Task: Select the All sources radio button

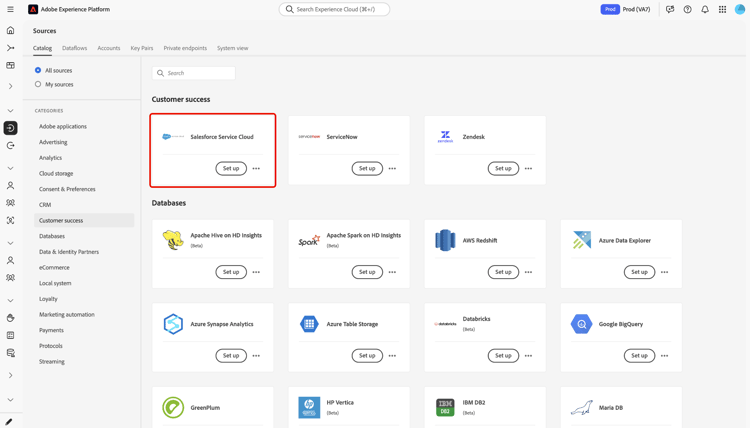Action: [38, 70]
